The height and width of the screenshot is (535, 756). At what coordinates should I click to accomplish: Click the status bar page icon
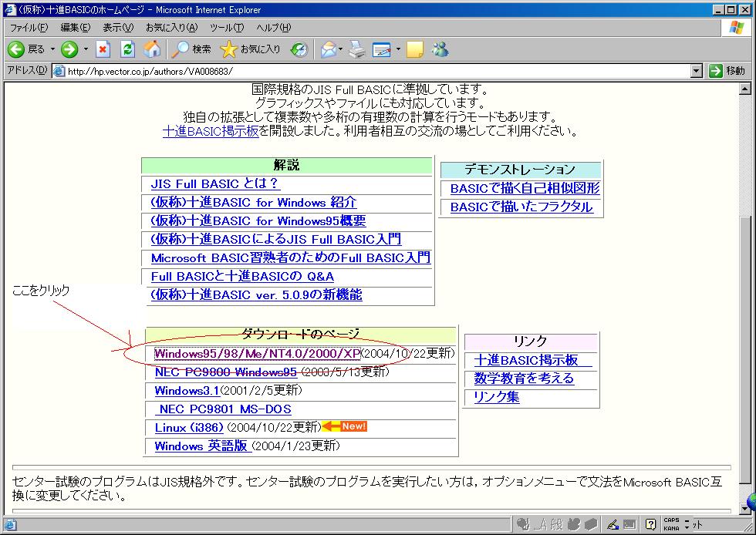[x=10, y=525]
